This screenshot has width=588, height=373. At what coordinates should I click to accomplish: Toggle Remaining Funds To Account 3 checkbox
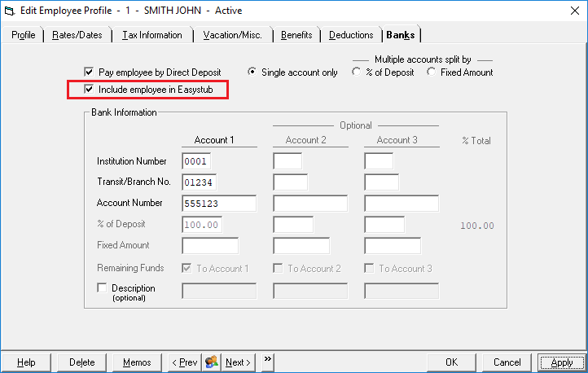click(x=369, y=268)
